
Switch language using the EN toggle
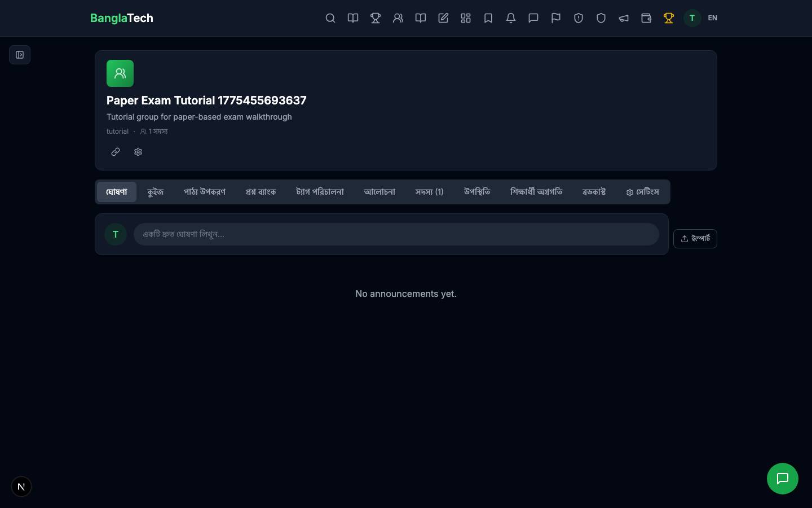712,18
